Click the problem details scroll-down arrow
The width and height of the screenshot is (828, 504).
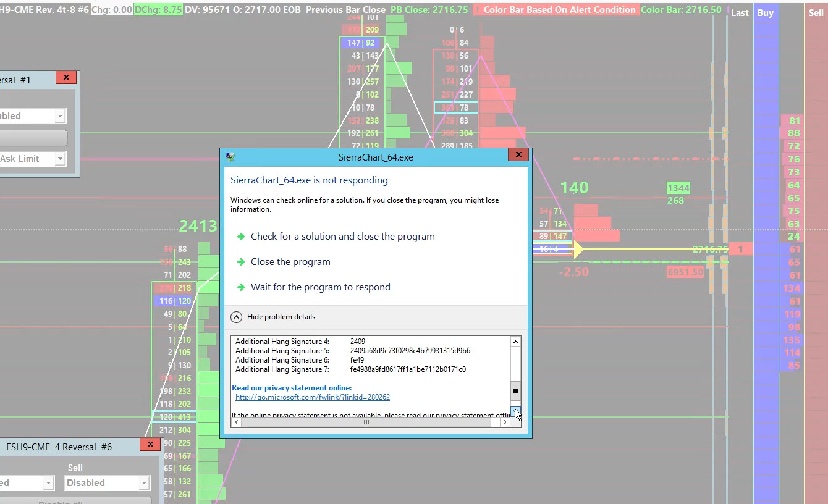[x=515, y=412]
